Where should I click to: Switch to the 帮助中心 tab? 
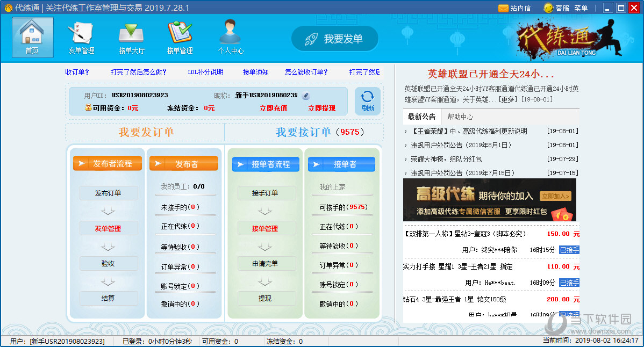coord(460,117)
